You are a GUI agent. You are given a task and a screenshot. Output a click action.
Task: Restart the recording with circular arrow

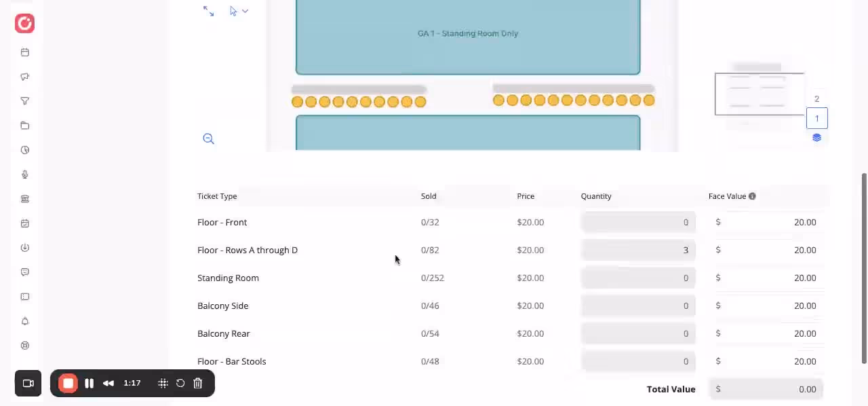pyautogui.click(x=180, y=384)
